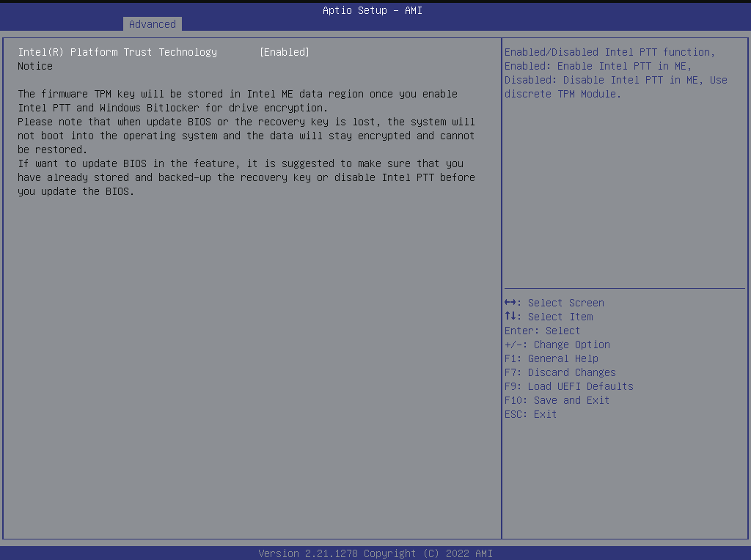Open the [Enabled] value dropdown for Intel PTT
751x560 pixels.
tap(285, 52)
